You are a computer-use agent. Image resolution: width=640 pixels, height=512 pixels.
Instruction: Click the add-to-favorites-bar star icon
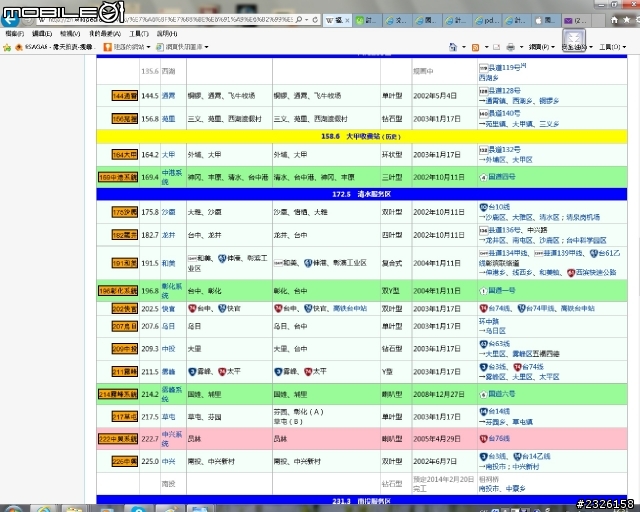(7, 47)
